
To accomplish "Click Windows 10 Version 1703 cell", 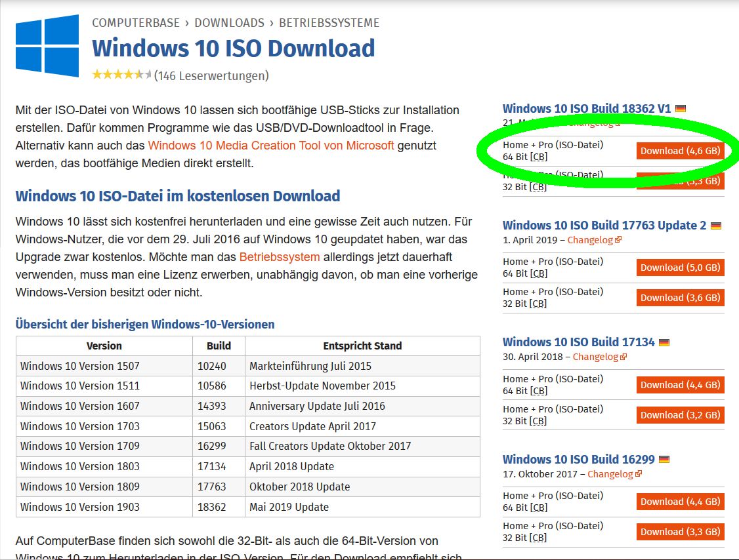I will pyautogui.click(x=104, y=426).
